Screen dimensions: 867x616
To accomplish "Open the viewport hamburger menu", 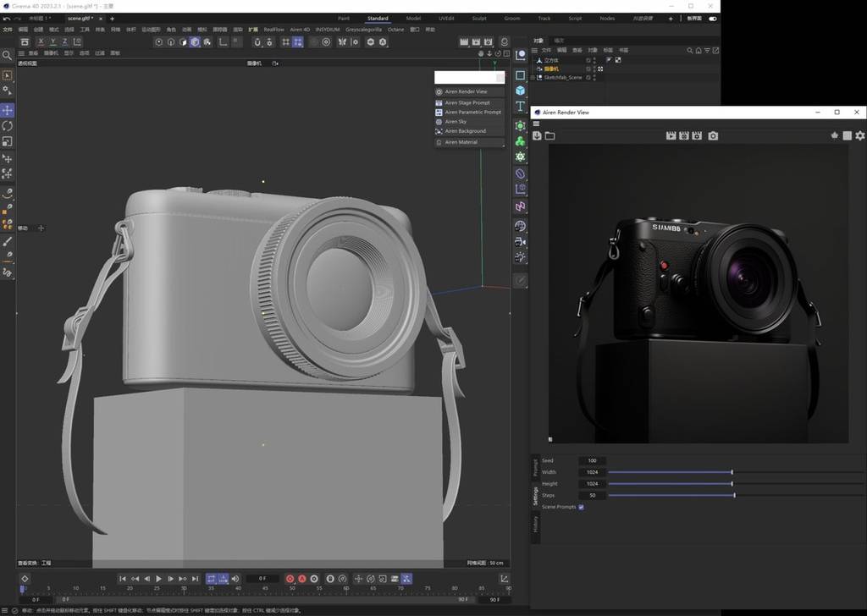I will pos(21,52).
